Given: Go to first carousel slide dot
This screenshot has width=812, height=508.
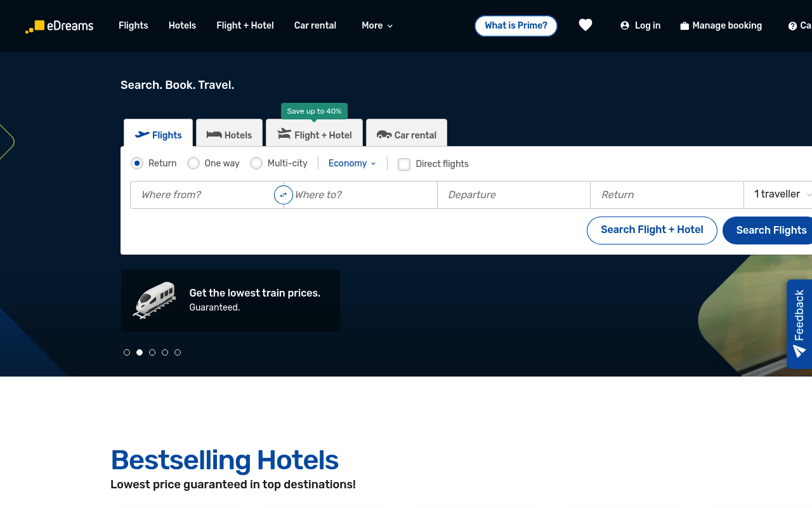Looking at the screenshot, I should click(x=127, y=352).
